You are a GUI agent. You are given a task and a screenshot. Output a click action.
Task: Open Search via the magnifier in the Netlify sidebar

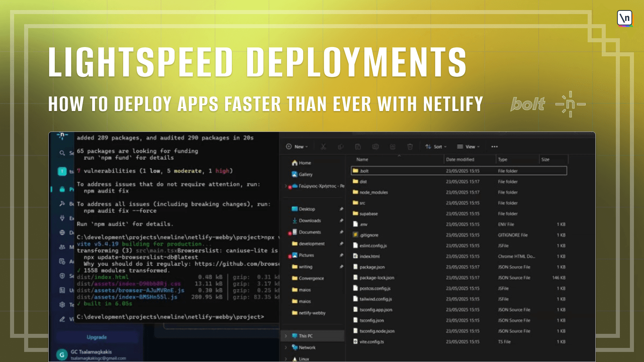tap(62, 153)
